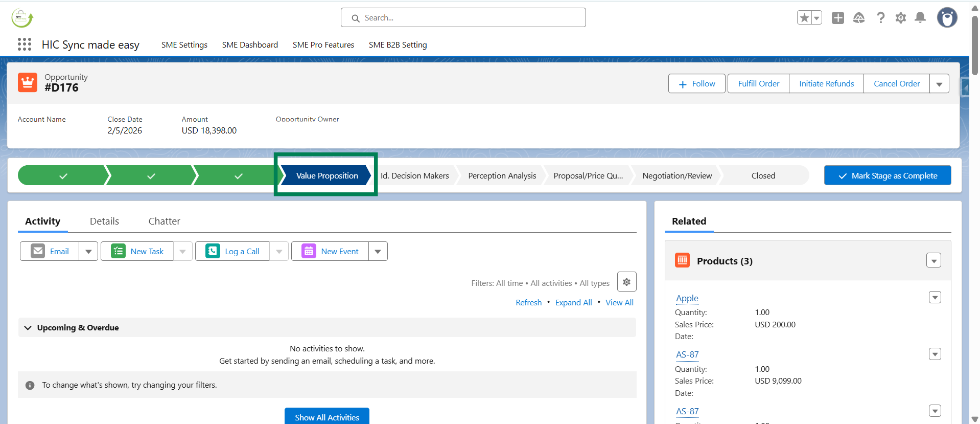Click the View All link

(619, 303)
